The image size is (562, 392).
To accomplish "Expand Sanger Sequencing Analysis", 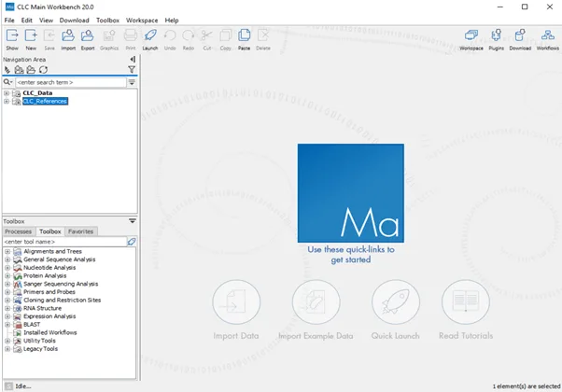I will tap(7, 284).
